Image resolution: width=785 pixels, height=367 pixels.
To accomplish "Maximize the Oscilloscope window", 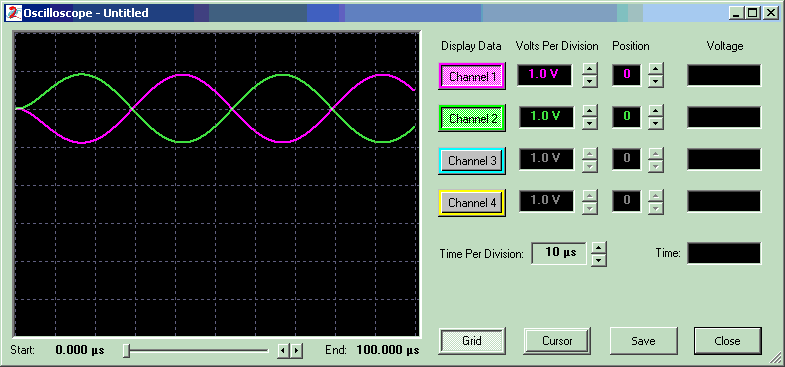I will coord(752,14).
